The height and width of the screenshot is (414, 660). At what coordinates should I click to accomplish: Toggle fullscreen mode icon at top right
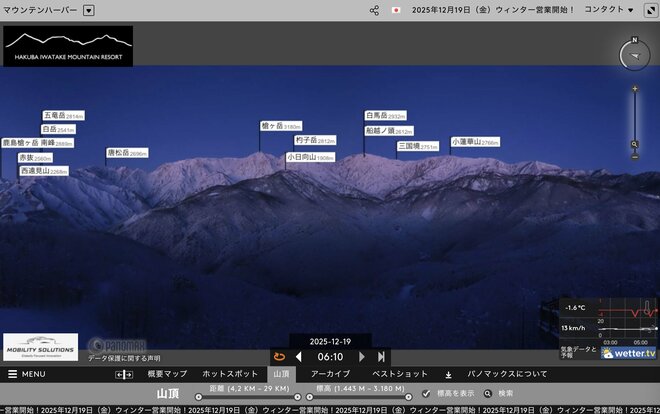coord(651,10)
